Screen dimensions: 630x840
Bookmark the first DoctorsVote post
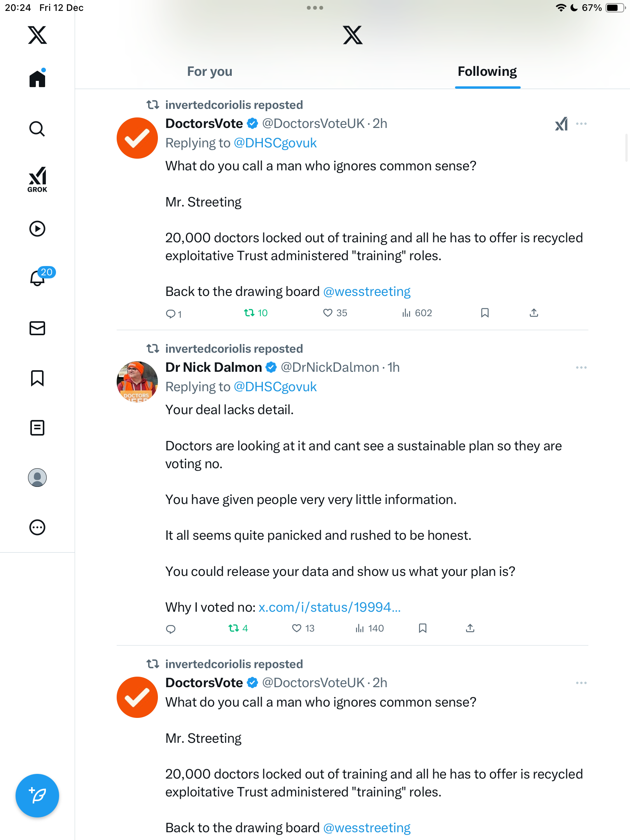pos(485,313)
